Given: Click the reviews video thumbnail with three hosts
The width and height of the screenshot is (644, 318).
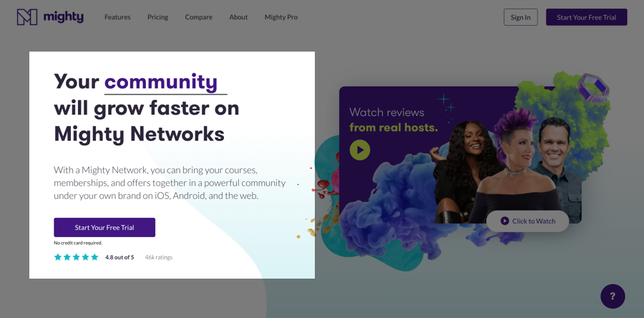Looking at the screenshot, I should point(460,155).
